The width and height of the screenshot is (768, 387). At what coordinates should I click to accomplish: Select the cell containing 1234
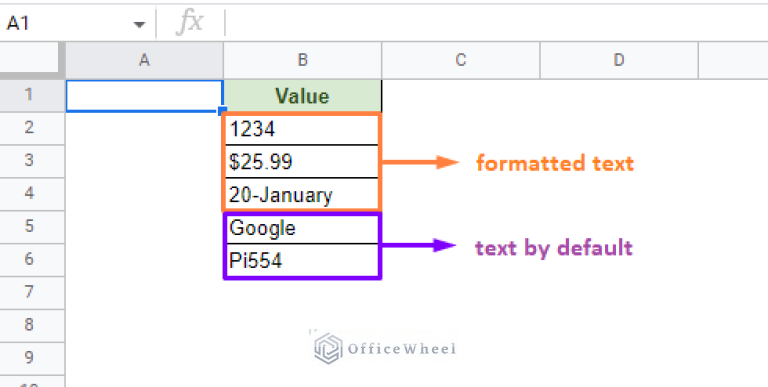pos(302,129)
